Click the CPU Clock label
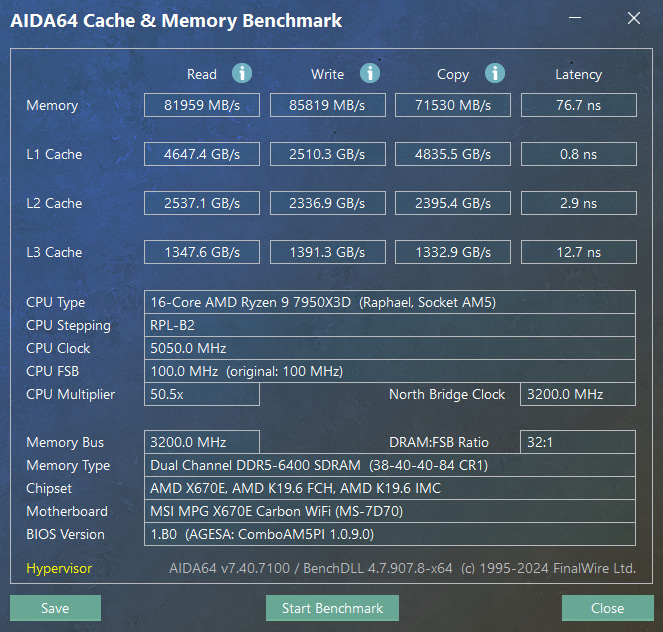663x632 pixels. (x=58, y=348)
